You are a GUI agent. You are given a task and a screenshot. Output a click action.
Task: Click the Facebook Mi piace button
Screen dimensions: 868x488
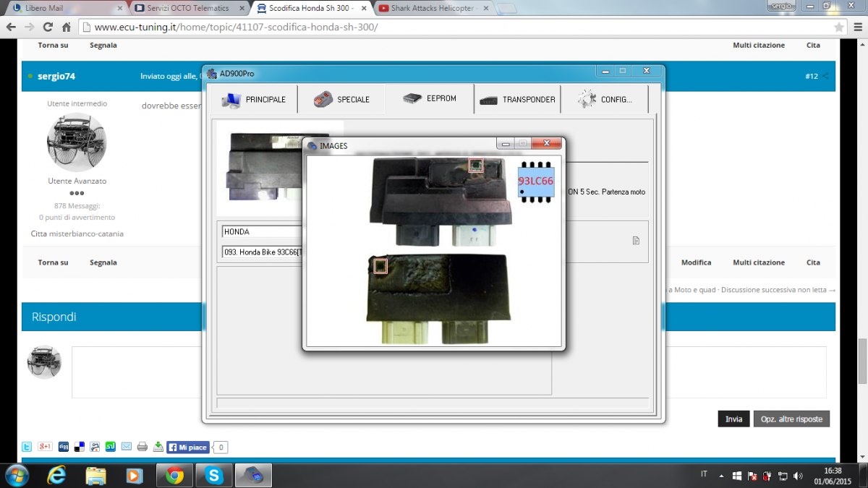(x=188, y=448)
